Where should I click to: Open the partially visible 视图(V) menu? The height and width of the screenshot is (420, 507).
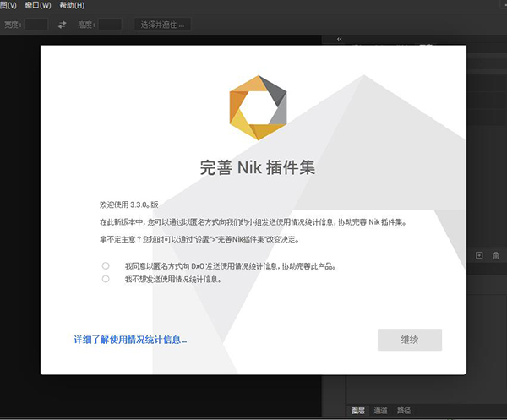tap(8, 6)
